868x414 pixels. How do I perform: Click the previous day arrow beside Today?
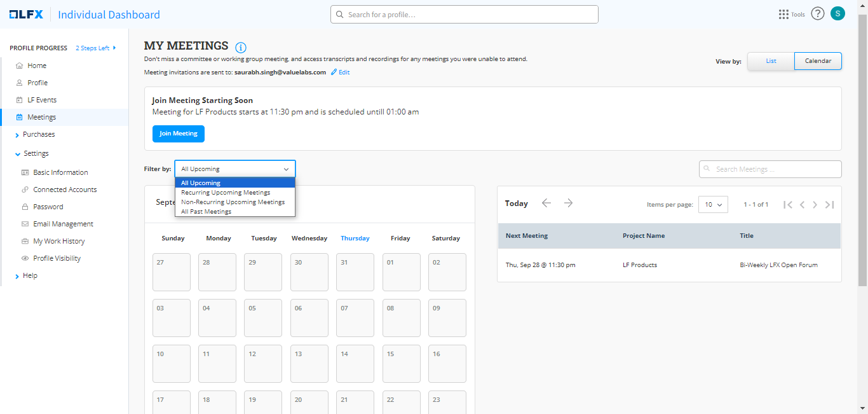click(x=546, y=203)
